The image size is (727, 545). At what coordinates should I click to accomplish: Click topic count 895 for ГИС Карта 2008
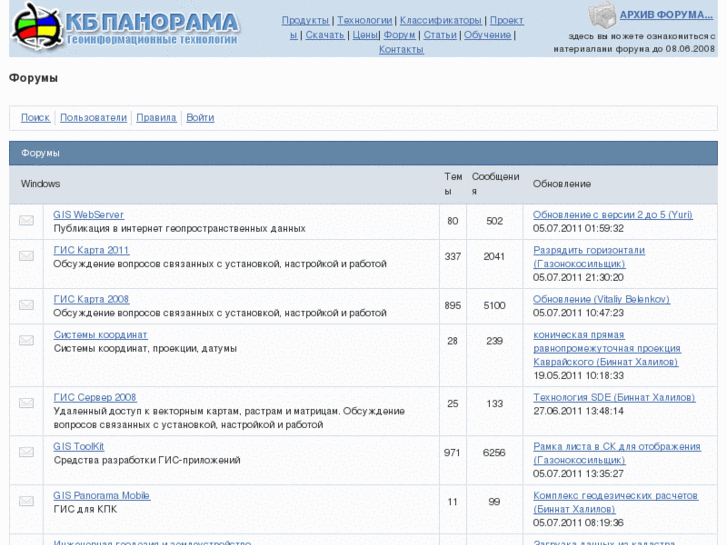(453, 305)
